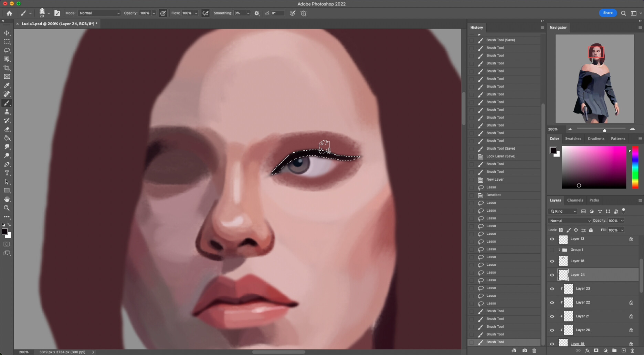Select the Type tool
This screenshot has height=355, width=644.
pos(7,173)
